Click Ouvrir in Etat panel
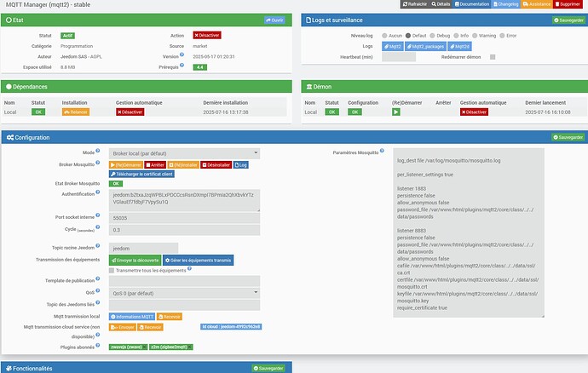 (274, 20)
